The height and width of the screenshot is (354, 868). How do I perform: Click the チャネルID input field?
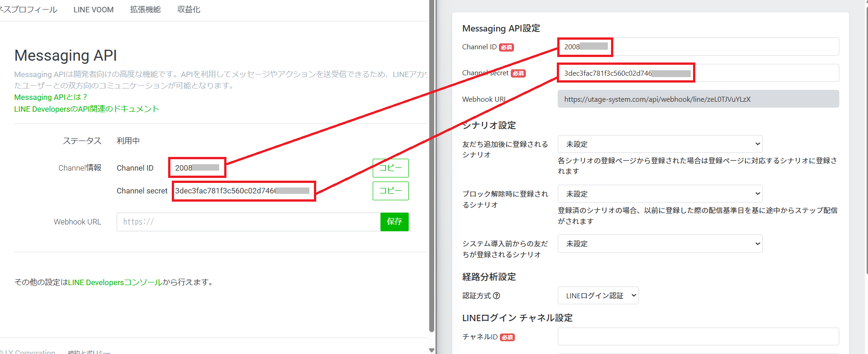pos(698,337)
